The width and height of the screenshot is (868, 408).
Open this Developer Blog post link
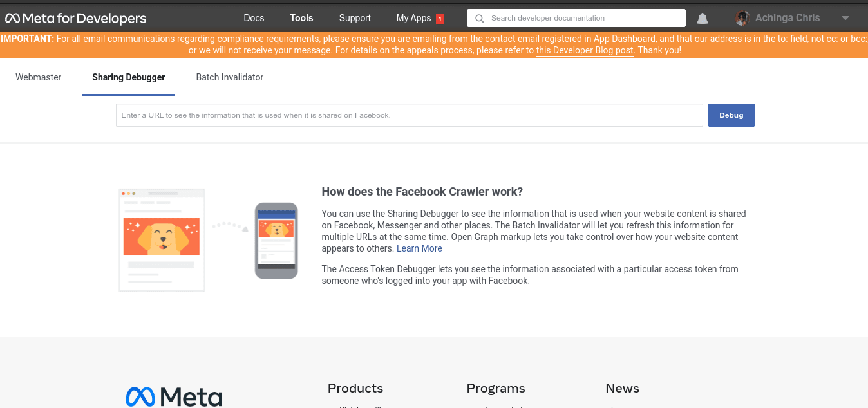pos(585,50)
